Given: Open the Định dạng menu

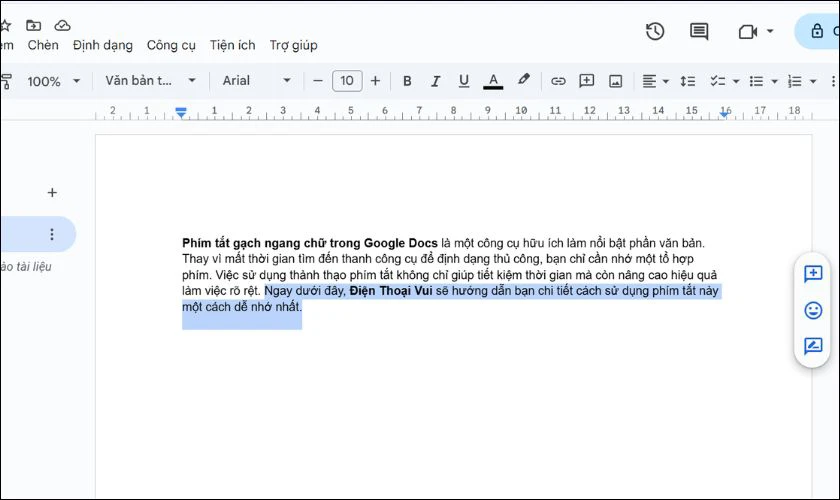Looking at the screenshot, I should 103,46.
